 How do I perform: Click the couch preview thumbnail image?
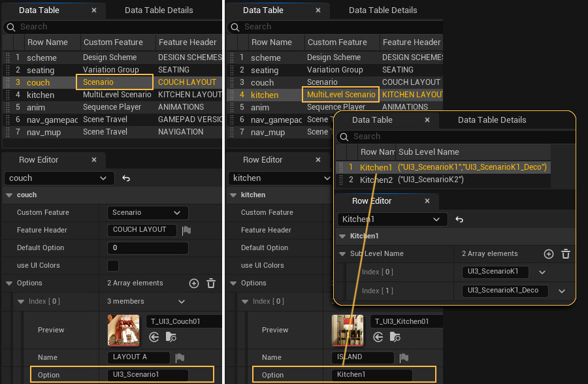[123, 330]
